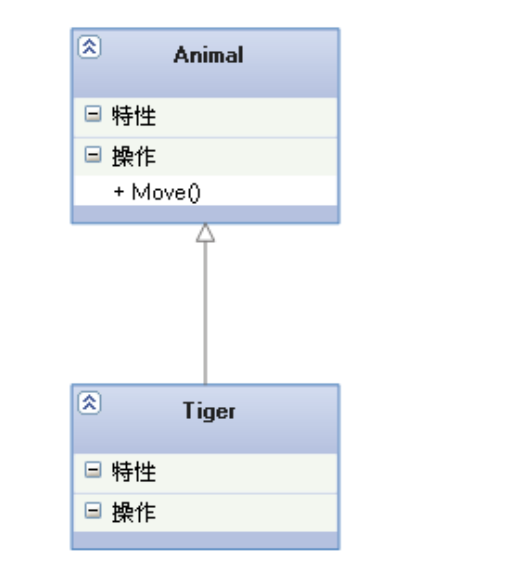Select the 特性 label in Tiger class

tap(134, 472)
